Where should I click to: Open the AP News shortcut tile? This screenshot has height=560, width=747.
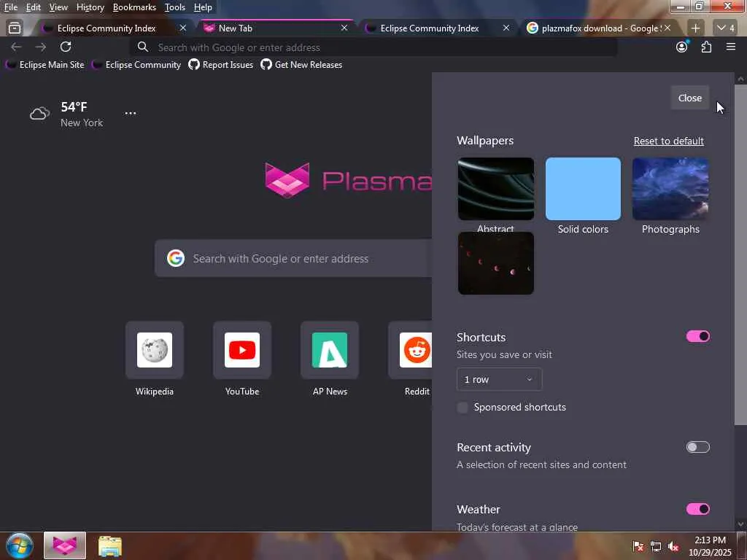[330, 350]
